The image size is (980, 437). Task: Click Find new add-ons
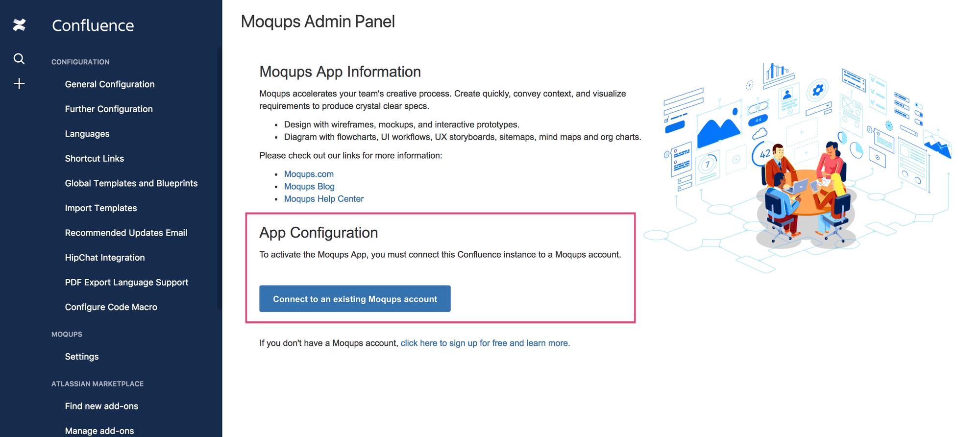point(101,406)
